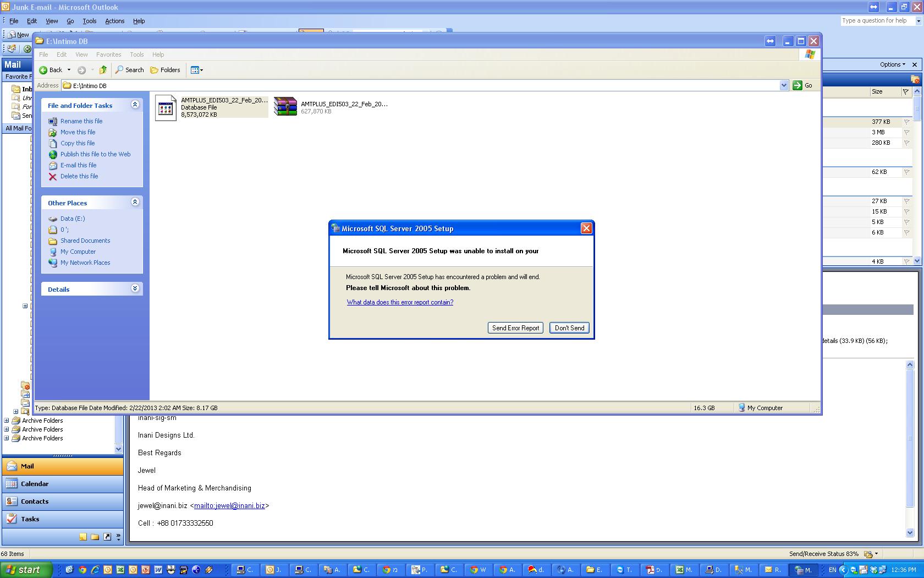Click the Shortcuts icon in Outlook navigation

107,537
